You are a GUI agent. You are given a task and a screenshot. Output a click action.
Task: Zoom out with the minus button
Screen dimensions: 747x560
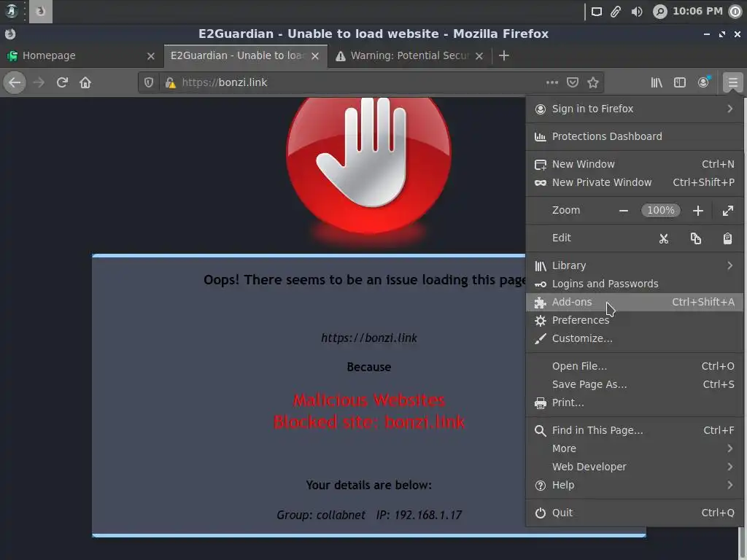pos(623,211)
